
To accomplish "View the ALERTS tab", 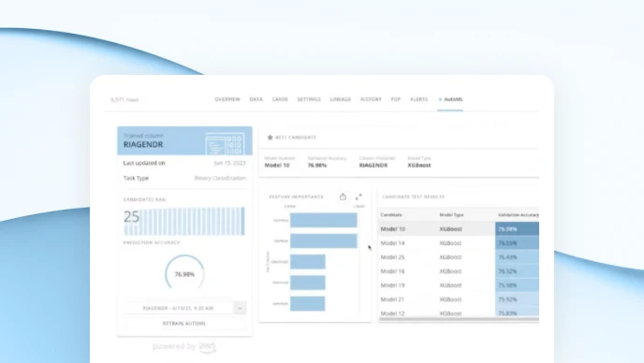I will 419,99.
